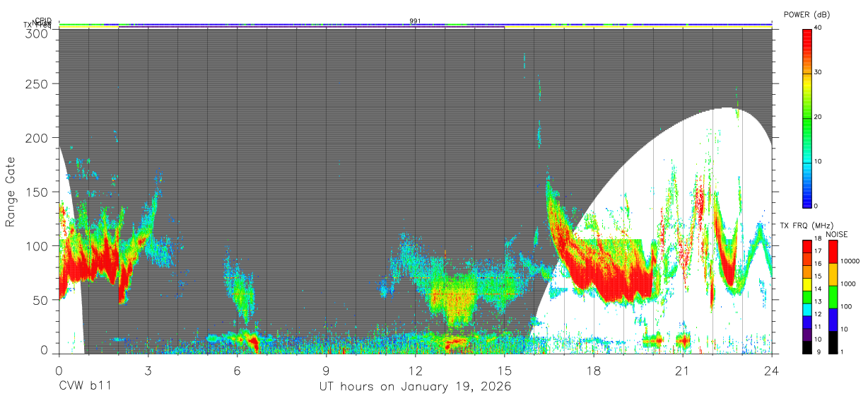Image resolution: width=868 pixels, height=401 pixels.
Task: Click the NOISE legend title
Action: pos(838,234)
